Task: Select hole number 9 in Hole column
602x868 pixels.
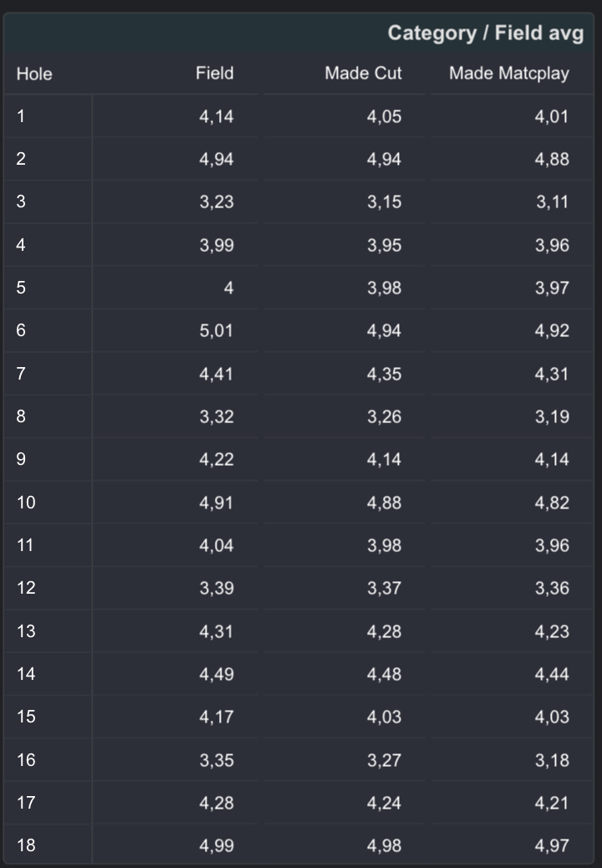Action: [x=21, y=459]
